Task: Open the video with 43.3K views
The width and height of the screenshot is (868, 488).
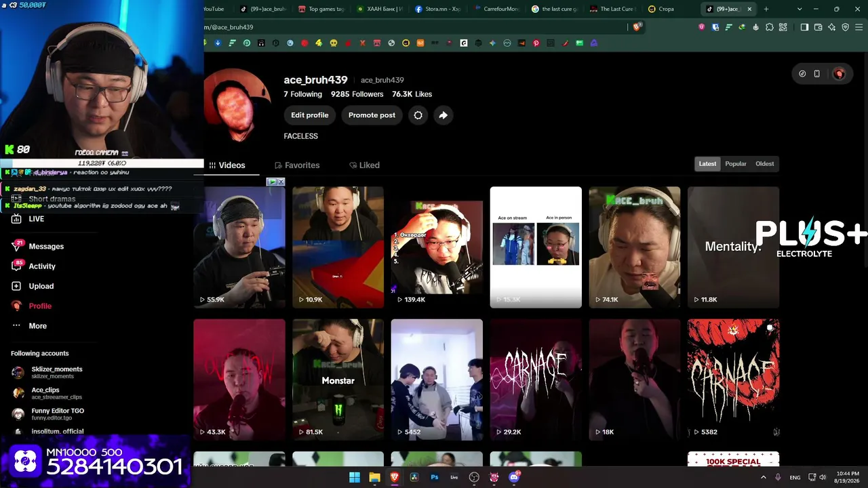Action: (x=239, y=380)
